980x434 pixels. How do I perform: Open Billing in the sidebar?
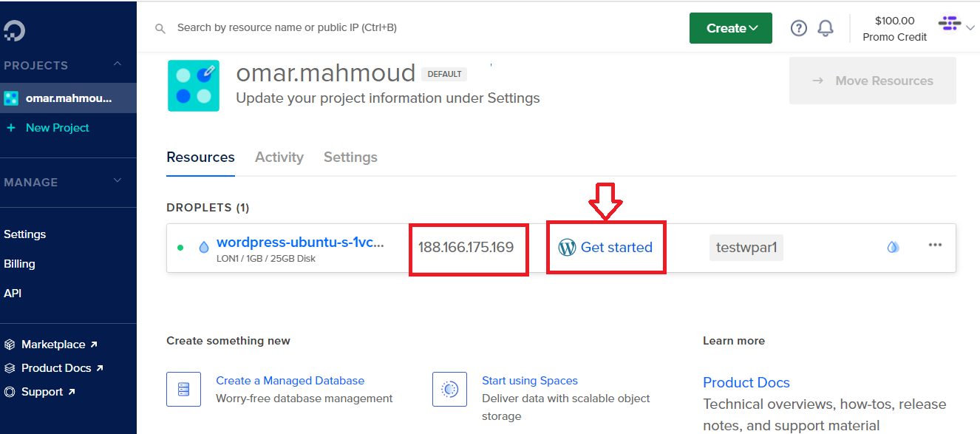coord(19,264)
